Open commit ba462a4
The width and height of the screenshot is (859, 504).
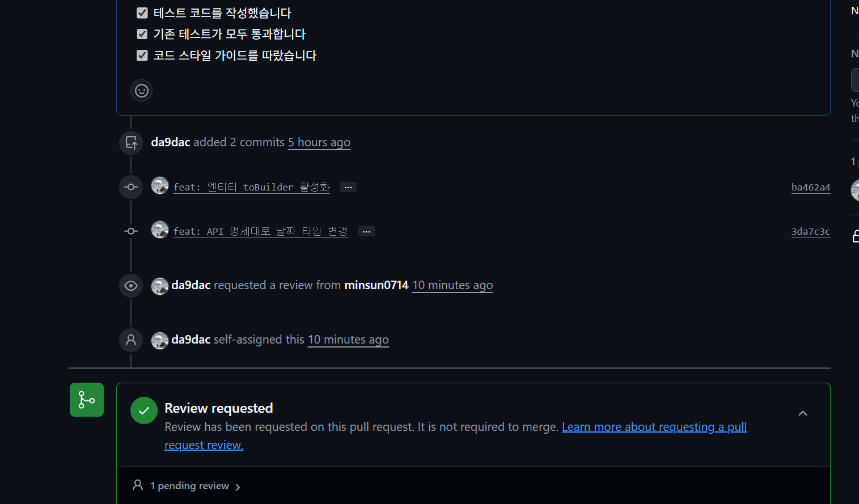(810, 187)
